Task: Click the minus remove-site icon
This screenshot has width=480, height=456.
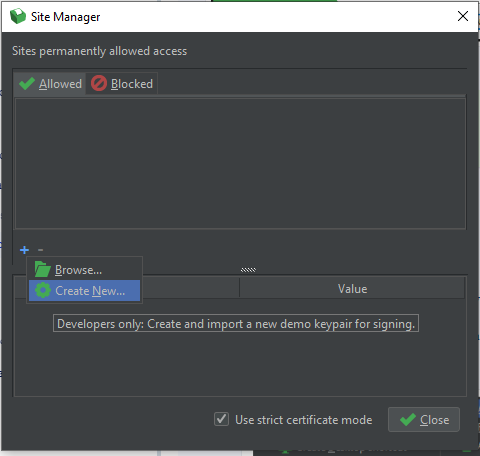Action: 40,249
